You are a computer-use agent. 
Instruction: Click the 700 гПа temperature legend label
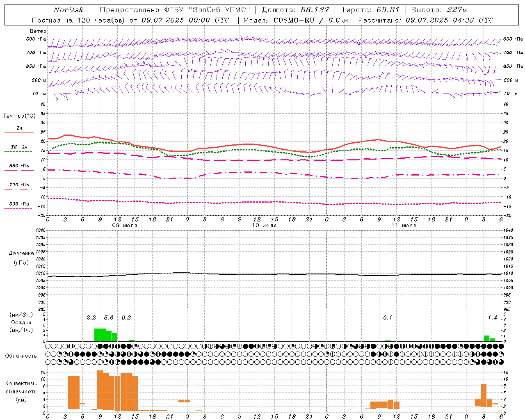tap(19, 185)
